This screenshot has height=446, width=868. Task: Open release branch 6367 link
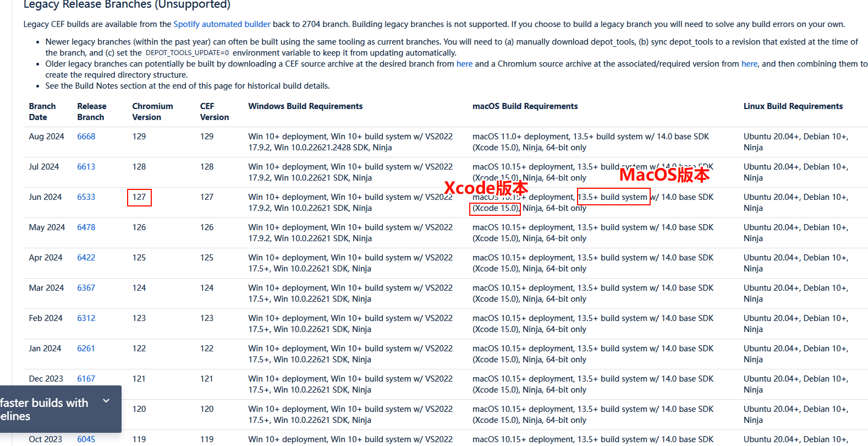(x=86, y=288)
